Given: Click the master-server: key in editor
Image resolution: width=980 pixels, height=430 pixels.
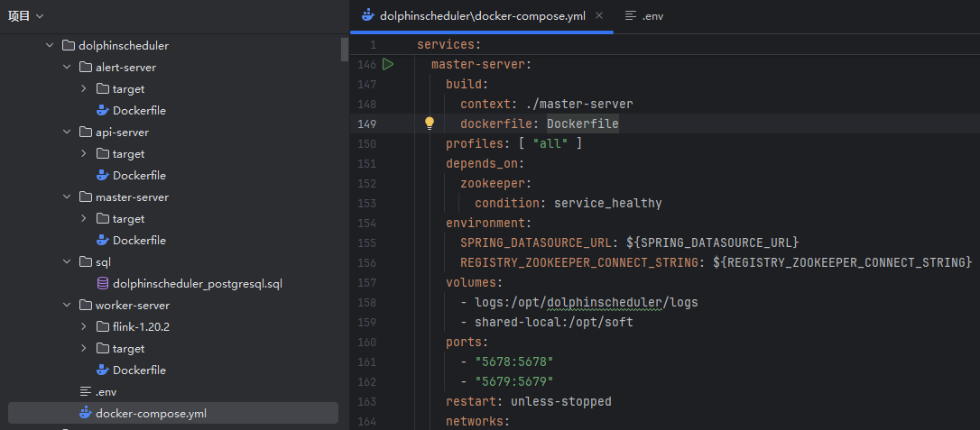Looking at the screenshot, I should click(x=481, y=64).
